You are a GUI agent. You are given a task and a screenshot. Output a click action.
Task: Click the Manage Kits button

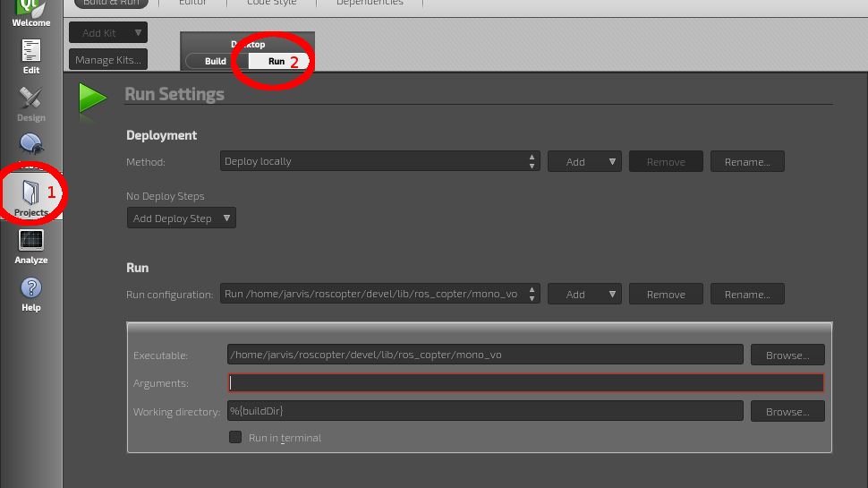[x=108, y=60]
